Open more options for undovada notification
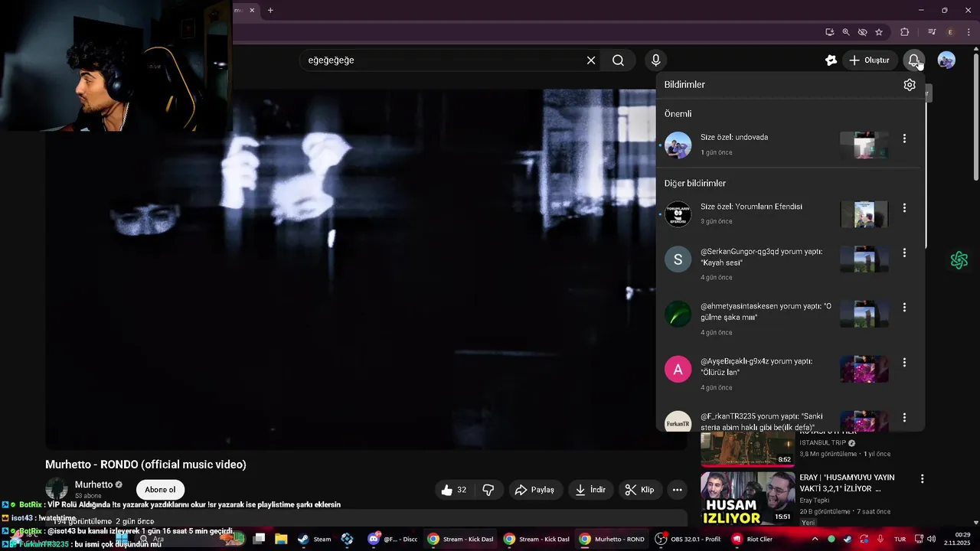The image size is (980, 551). (x=904, y=139)
